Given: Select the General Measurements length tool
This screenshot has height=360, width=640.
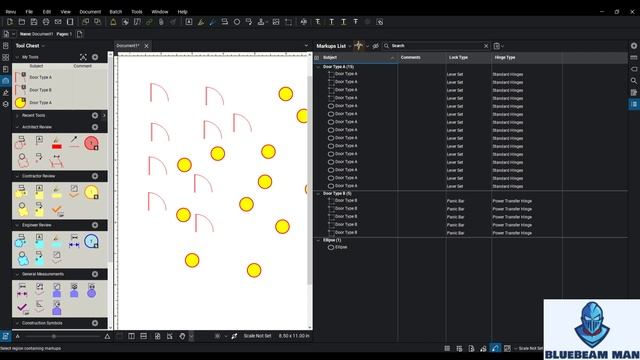Looking at the screenshot, I should click(x=22, y=290).
